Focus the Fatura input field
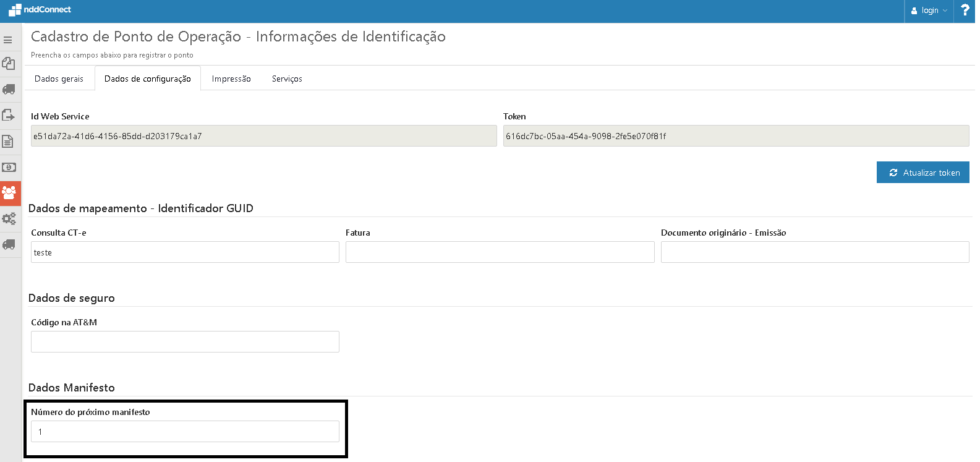Viewport: 980px width, 462px height. pos(500,252)
